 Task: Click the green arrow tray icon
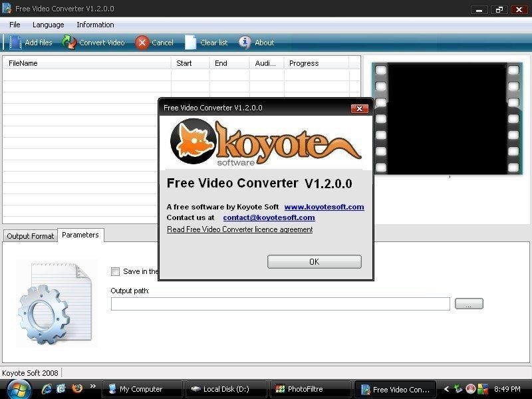(x=457, y=388)
